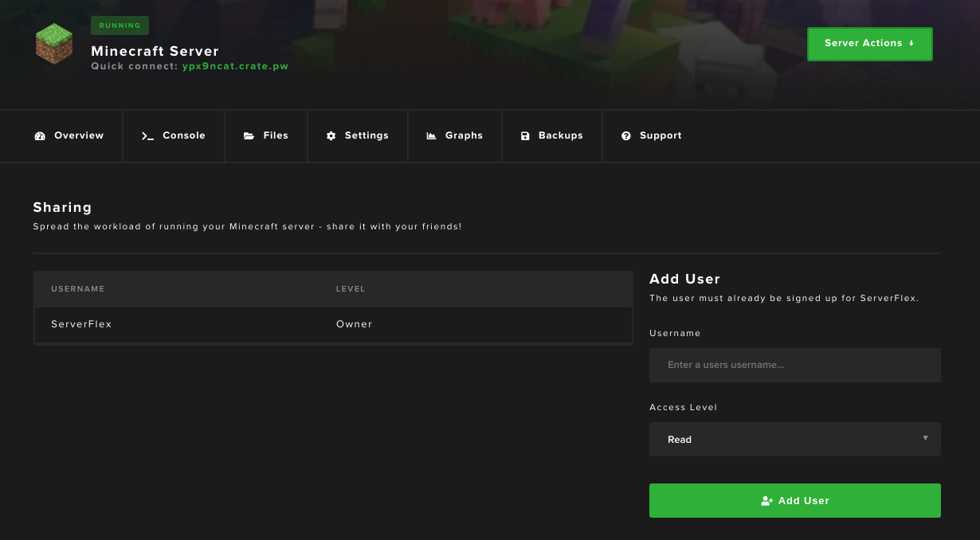The width and height of the screenshot is (980, 540).
Task: Expand the Access Level Read dropdown
Action: point(795,440)
